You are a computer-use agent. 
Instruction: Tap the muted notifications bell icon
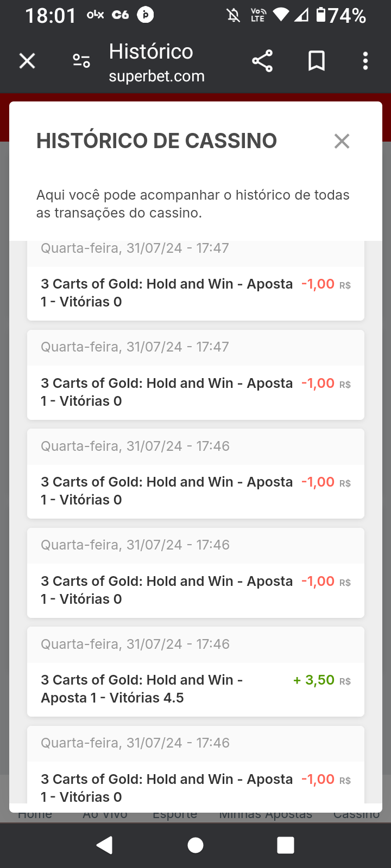coord(234,15)
